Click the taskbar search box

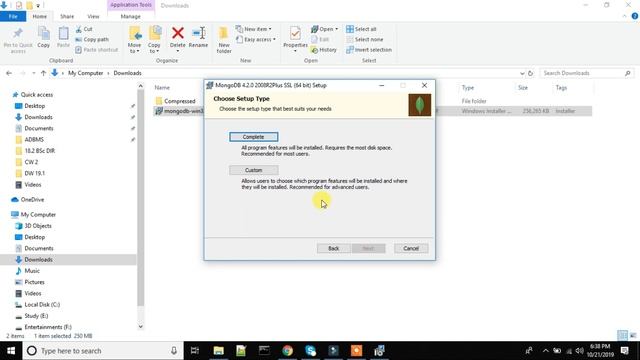tap(103, 351)
